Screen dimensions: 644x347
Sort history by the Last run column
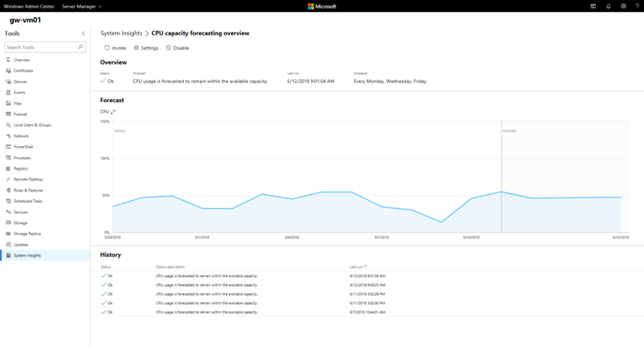click(x=360, y=266)
